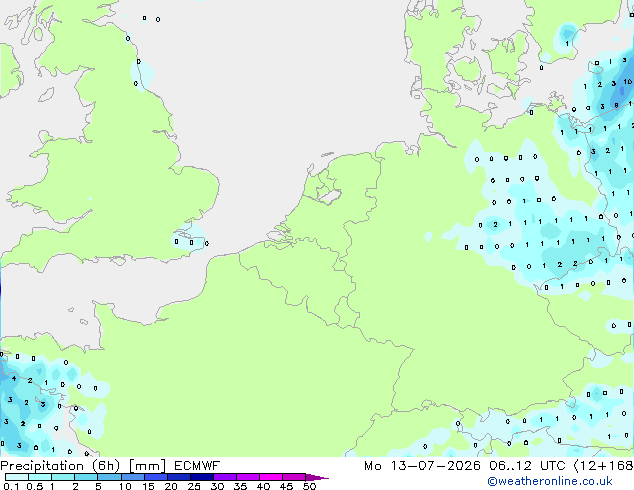634x490 pixels.
Task: Click the 25–30 mm navy legend band
Action: tap(201, 477)
